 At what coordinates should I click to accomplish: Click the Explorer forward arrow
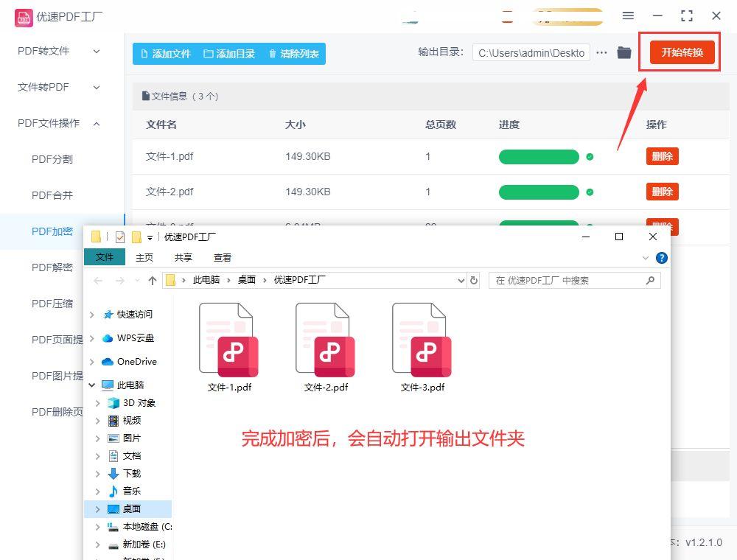coord(120,281)
